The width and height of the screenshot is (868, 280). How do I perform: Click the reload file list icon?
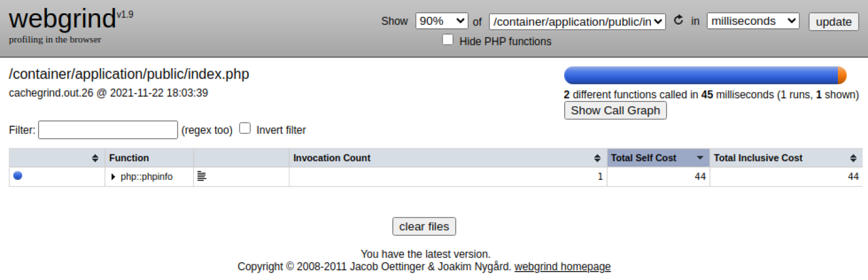click(x=678, y=21)
